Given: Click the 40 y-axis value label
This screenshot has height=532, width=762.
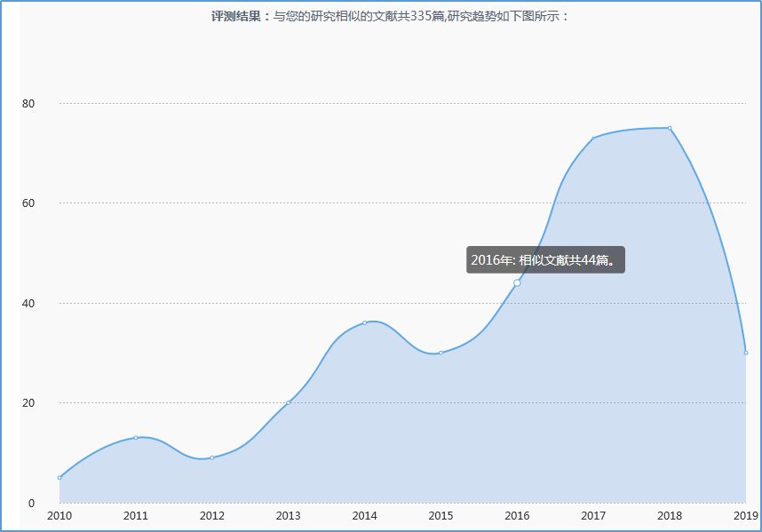Looking at the screenshot, I should point(28,303).
